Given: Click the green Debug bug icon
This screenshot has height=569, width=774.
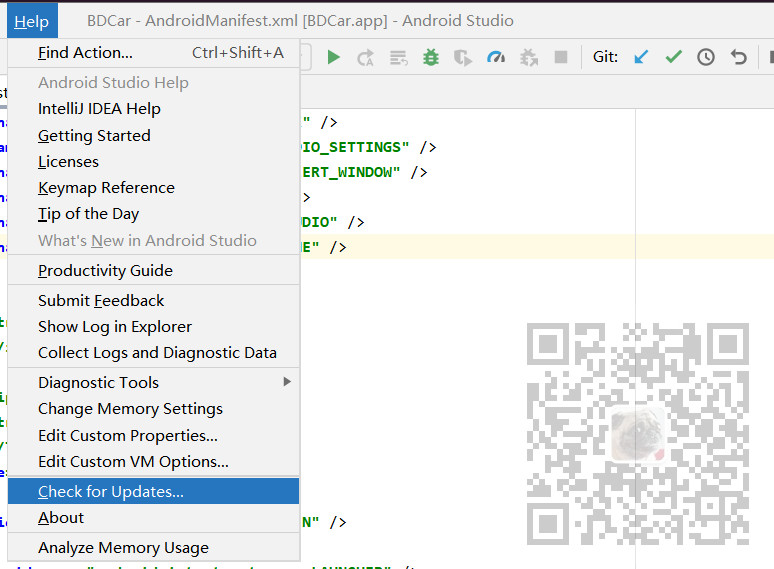Looking at the screenshot, I should pos(431,57).
